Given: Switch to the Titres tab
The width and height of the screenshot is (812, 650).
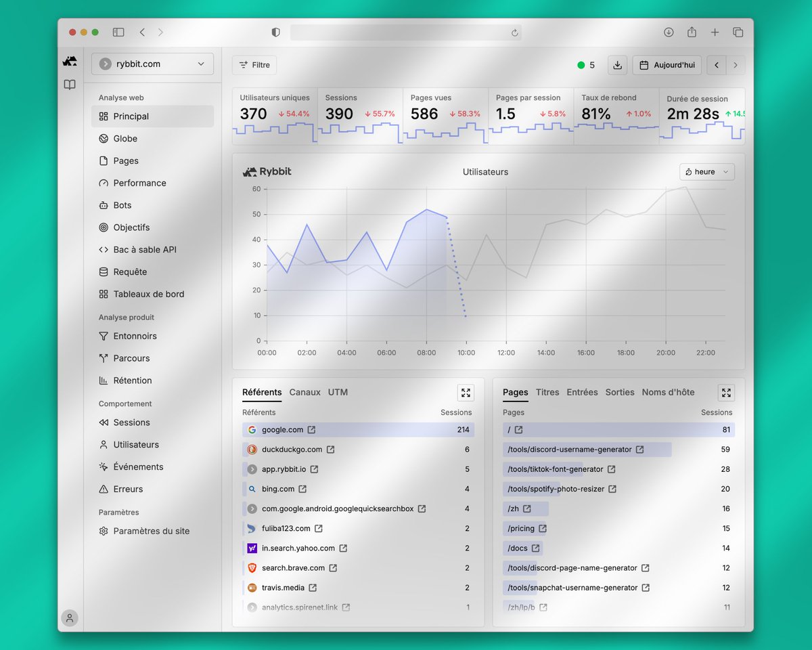Looking at the screenshot, I should [547, 392].
